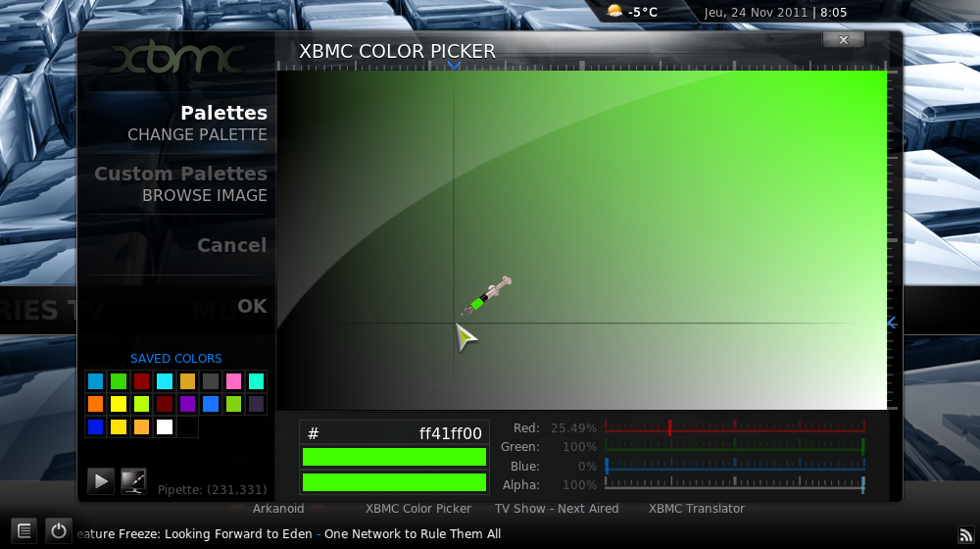Select the pink saved color
The image size is (980, 549).
coord(233,381)
